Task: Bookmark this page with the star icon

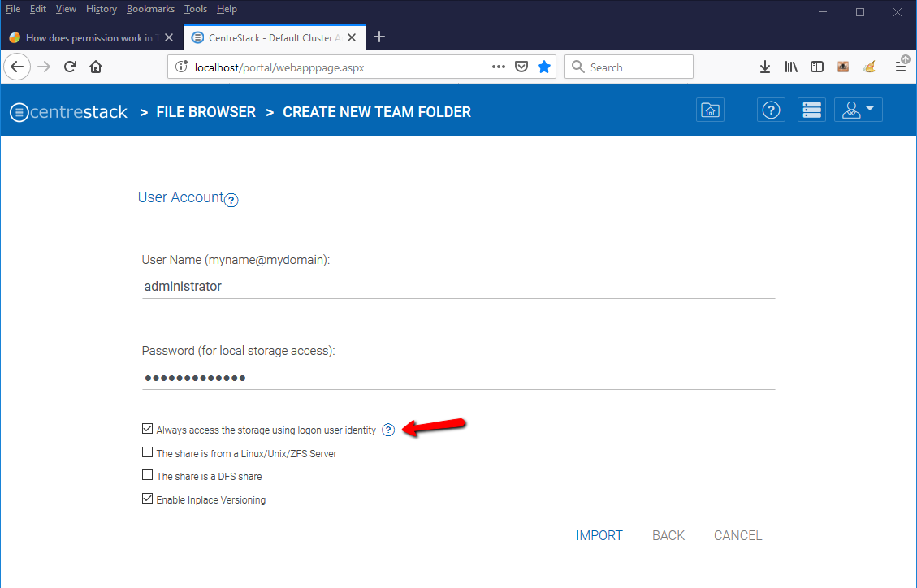Action: pyautogui.click(x=544, y=67)
